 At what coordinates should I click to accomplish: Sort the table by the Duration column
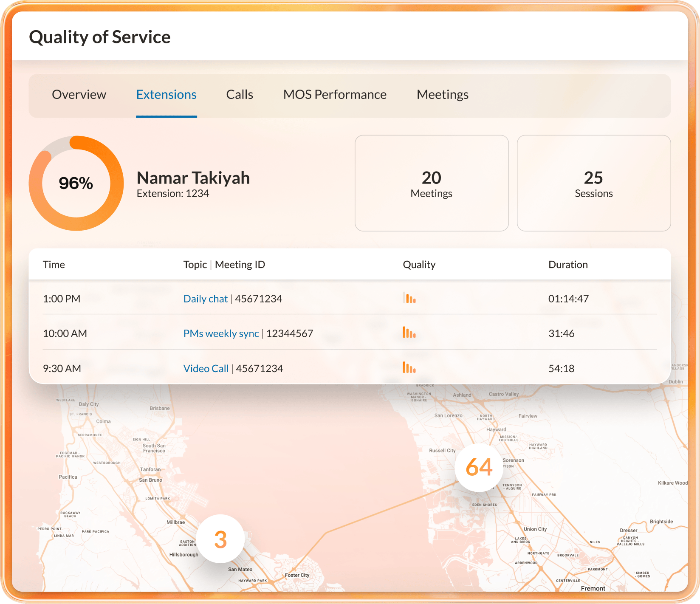coord(568,264)
